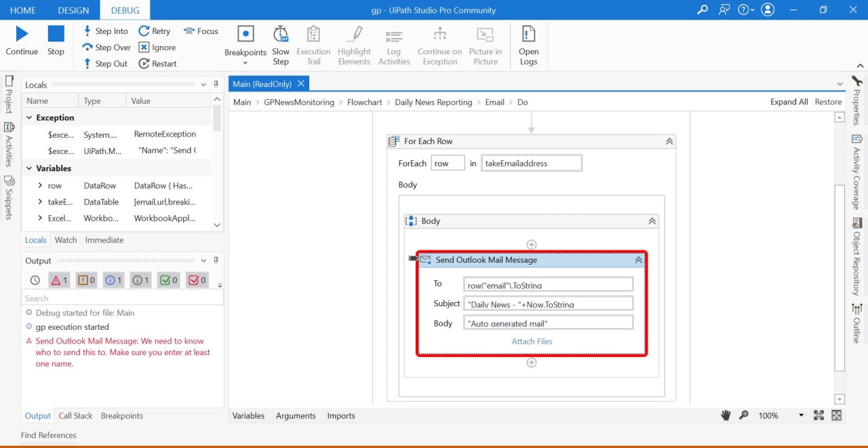Click GPNewsMonitoring in breadcrumb

pos(299,102)
